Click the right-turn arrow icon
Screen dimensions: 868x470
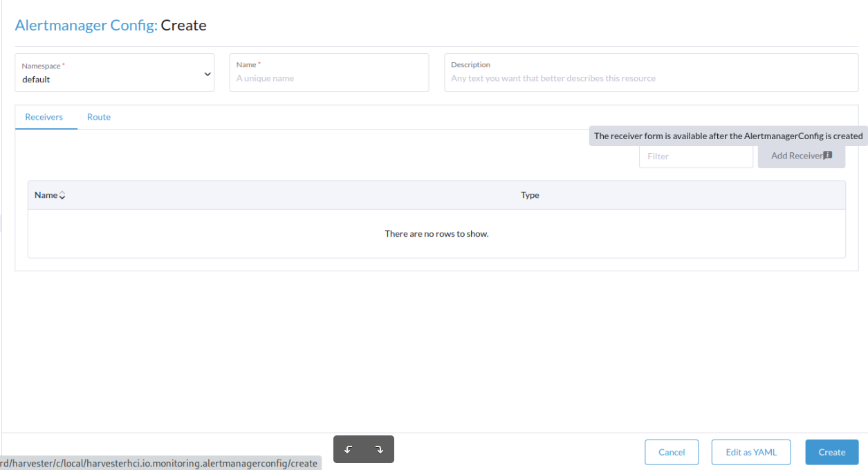point(379,449)
